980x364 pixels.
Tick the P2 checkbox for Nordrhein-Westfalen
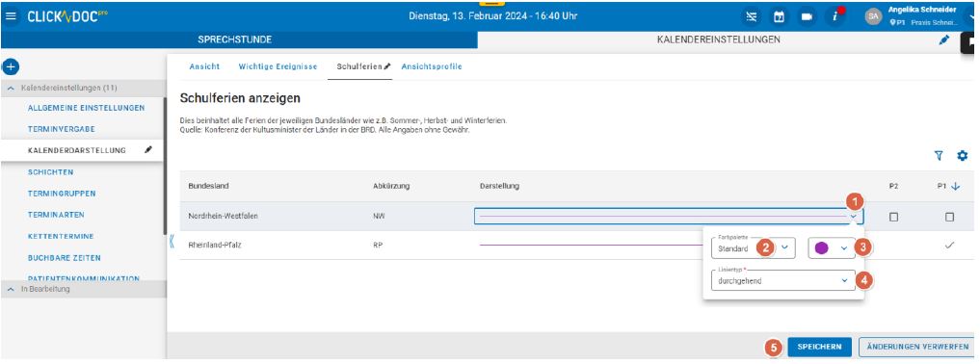(x=893, y=217)
